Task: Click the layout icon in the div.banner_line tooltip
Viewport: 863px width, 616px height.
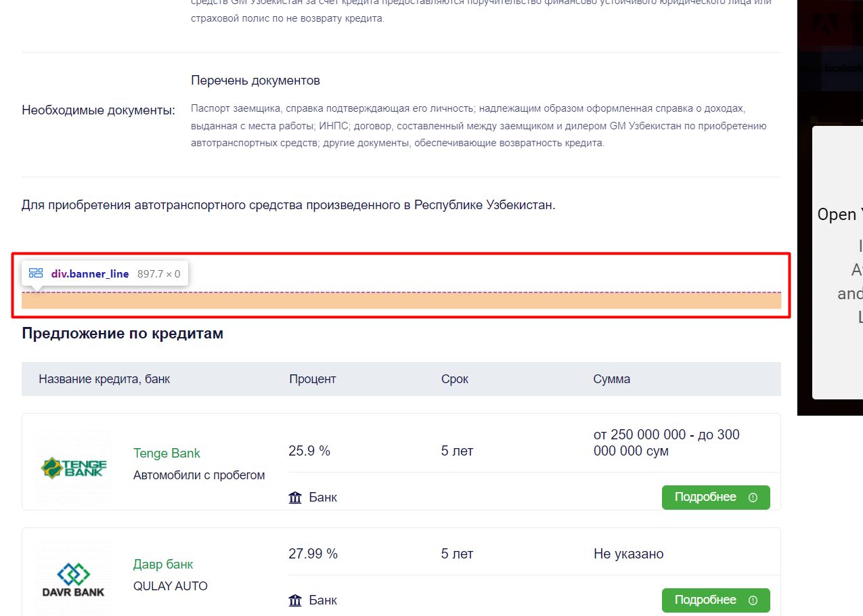Action: tap(36, 273)
